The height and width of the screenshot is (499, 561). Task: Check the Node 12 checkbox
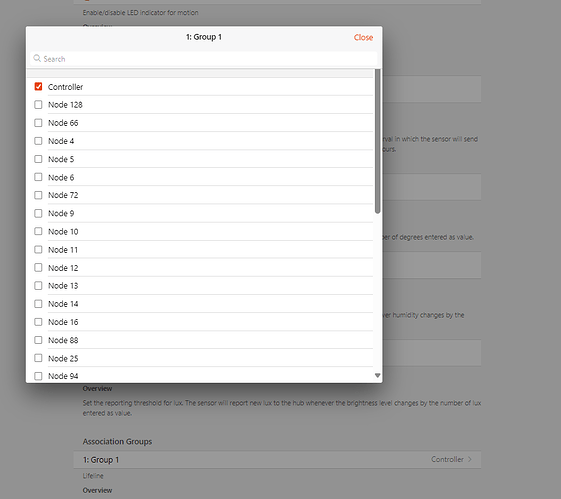[38, 268]
